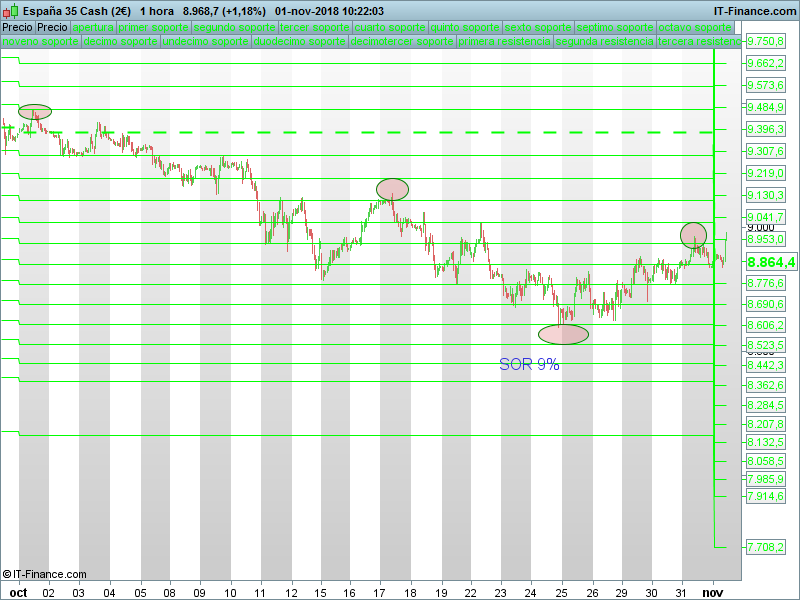Select the ellipse annotation near October 31
This screenshot has height=600, width=800.
pyautogui.click(x=694, y=235)
